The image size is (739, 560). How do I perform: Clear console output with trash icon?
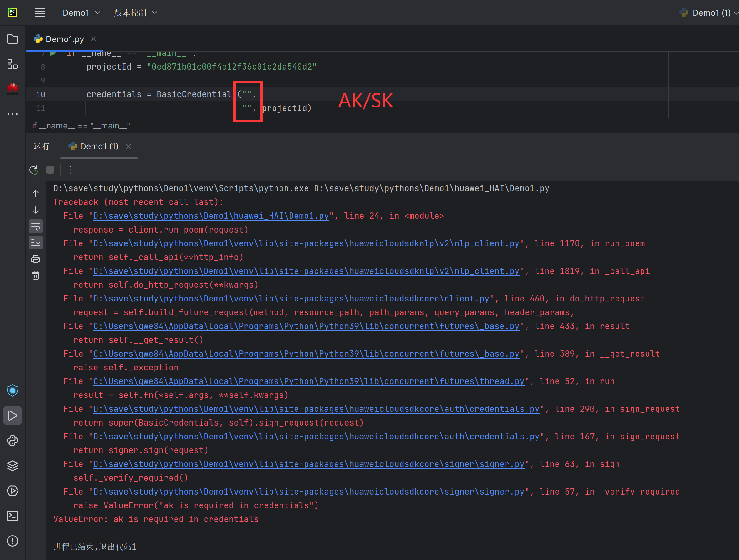pos(36,275)
